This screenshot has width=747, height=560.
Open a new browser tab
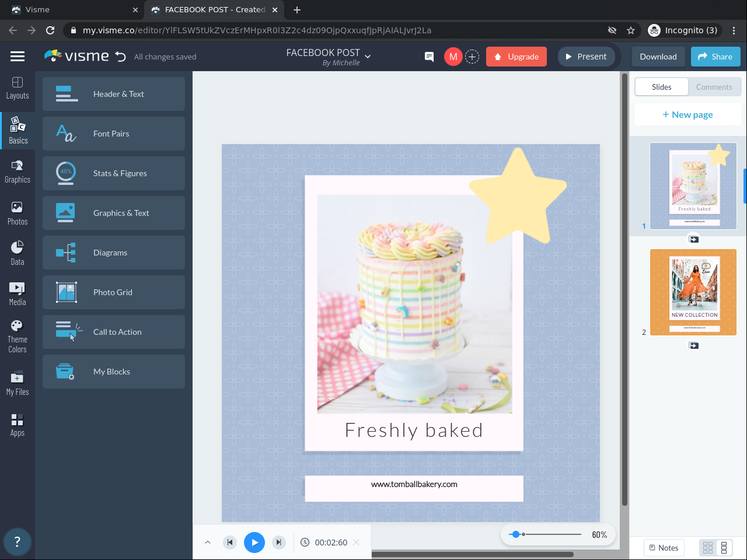(x=297, y=10)
